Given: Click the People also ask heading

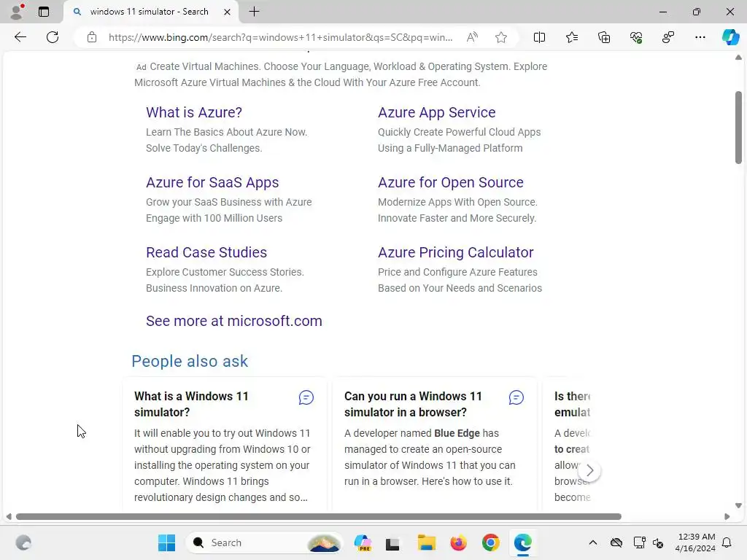Looking at the screenshot, I should 190,362.
